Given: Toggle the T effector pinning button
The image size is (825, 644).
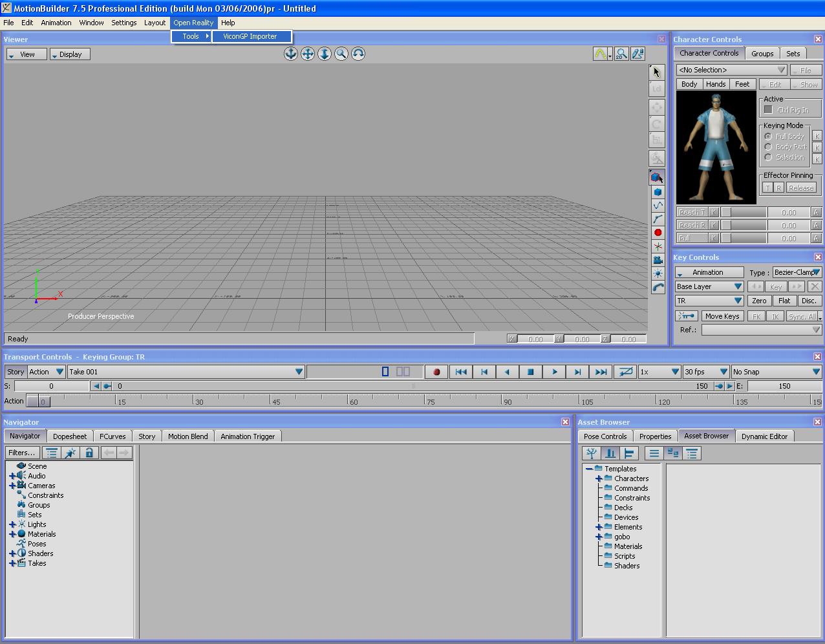Looking at the screenshot, I should point(767,188).
